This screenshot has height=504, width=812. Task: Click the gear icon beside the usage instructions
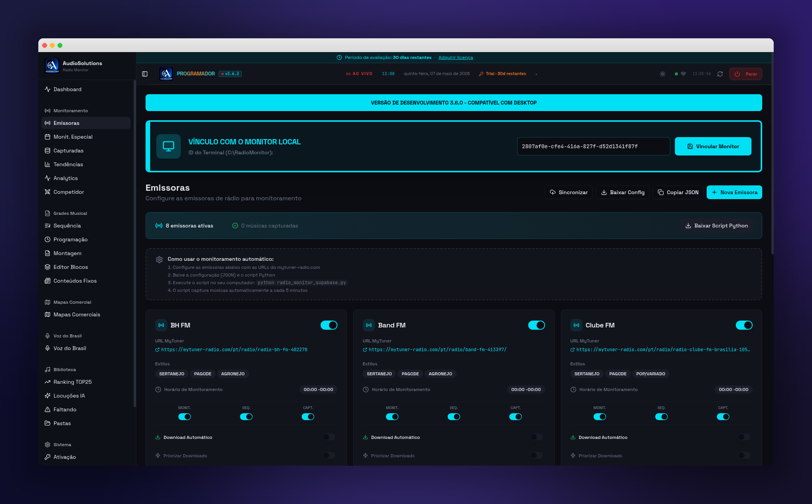pos(159,260)
